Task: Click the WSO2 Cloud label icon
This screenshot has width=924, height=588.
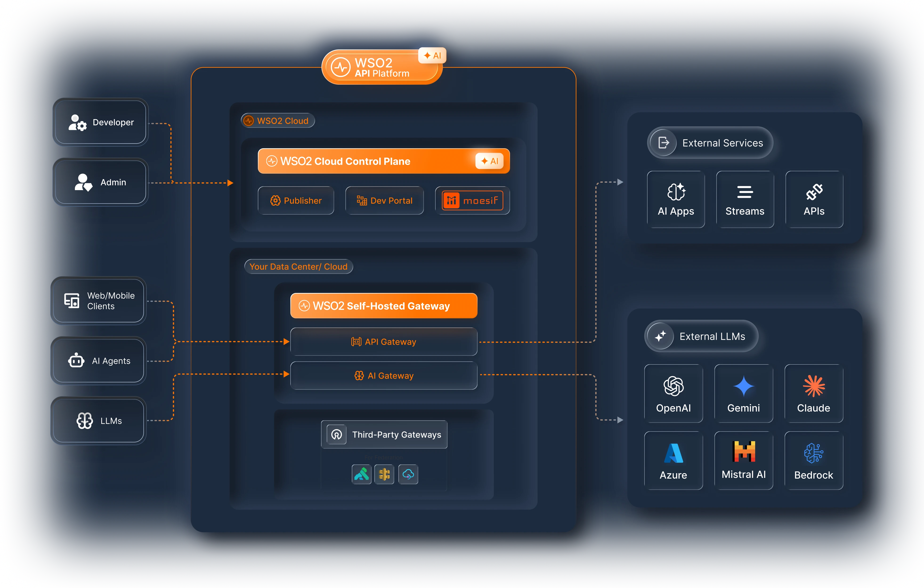Action: pyautogui.click(x=249, y=121)
